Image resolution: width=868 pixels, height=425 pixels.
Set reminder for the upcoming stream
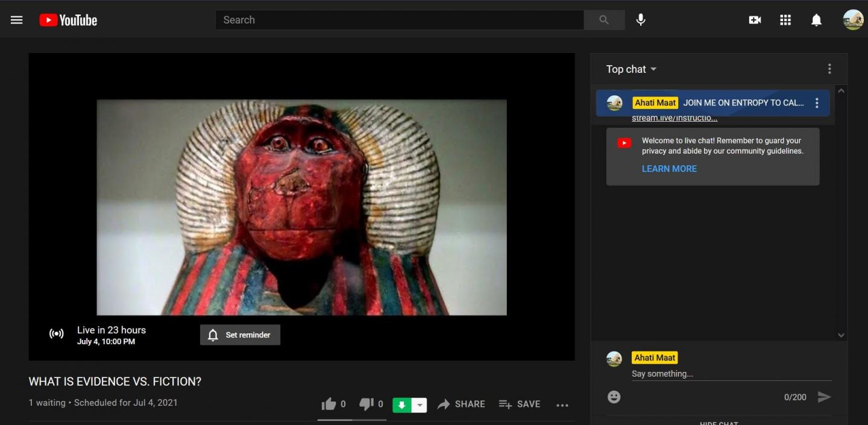(x=240, y=335)
